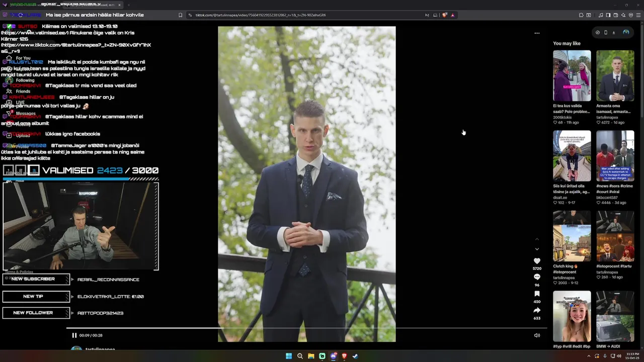The height and width of the screenshot is (362, 644).
Task: Share the video with the arrow icon
Action: pos(537,310)
